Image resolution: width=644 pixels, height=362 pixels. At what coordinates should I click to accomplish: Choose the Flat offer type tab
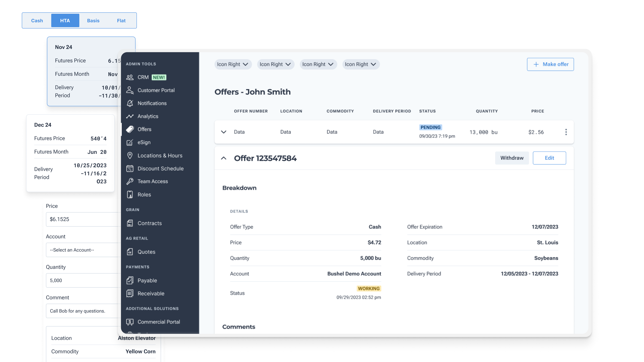tap(121, 20)
